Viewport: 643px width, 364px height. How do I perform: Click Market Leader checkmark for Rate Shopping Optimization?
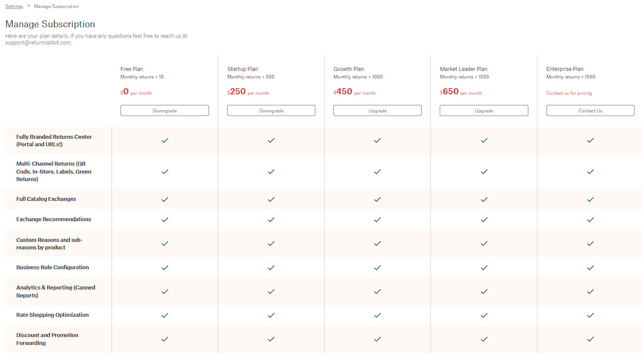point(484,315)
